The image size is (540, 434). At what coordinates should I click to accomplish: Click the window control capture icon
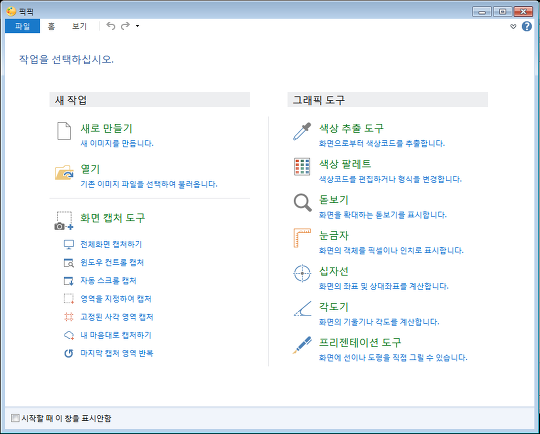69,263
